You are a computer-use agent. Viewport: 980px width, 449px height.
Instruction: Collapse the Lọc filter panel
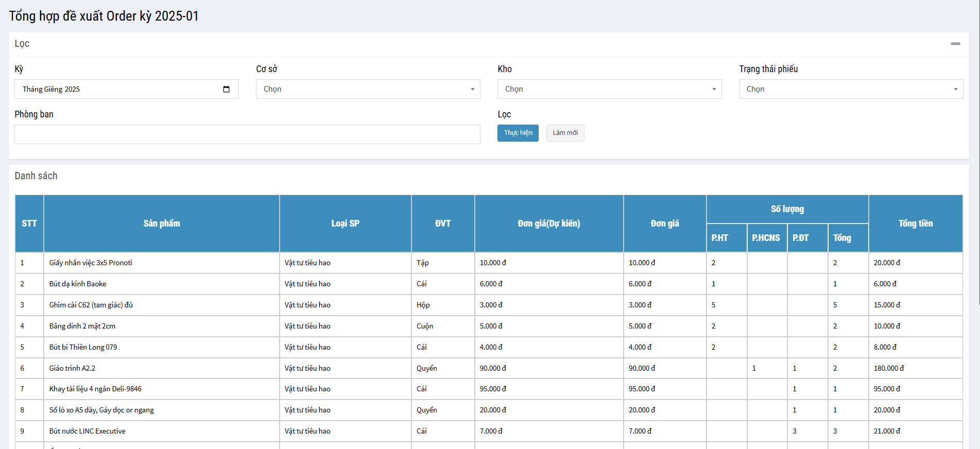pos(955,44)
